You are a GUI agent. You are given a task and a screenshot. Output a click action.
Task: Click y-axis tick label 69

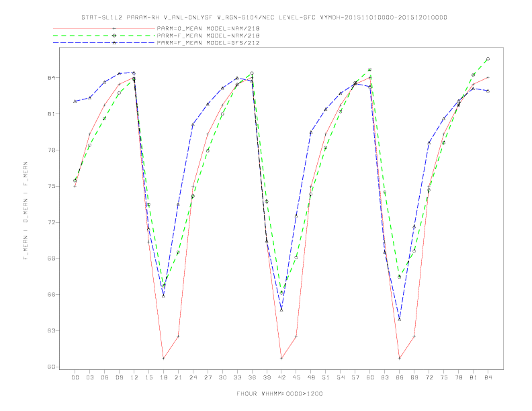click(x=52, y=259)
